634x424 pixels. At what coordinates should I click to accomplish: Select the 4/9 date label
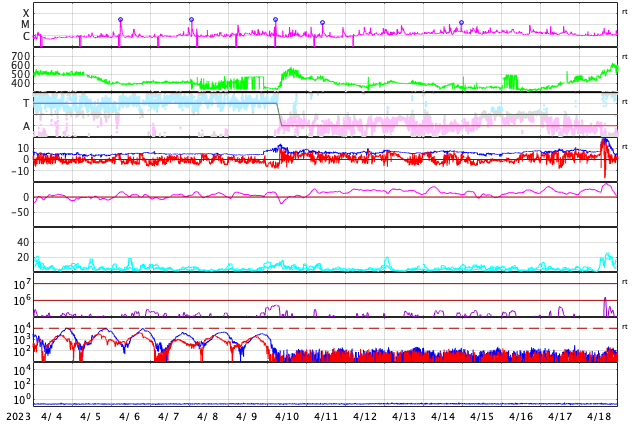(247, 416)
